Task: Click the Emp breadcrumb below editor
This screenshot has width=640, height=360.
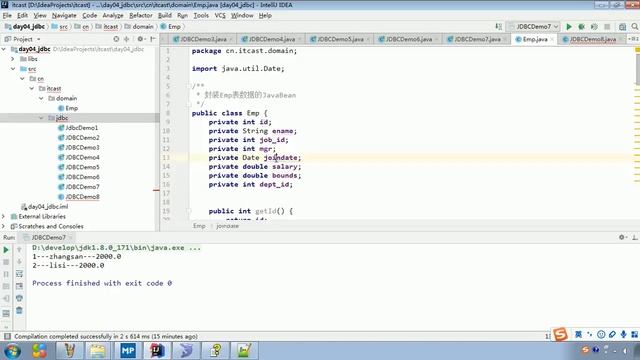Action: [x=199, y=226]
